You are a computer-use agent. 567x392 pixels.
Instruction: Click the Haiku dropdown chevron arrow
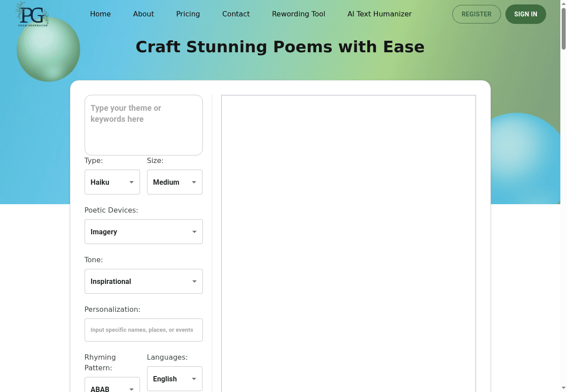132,182
